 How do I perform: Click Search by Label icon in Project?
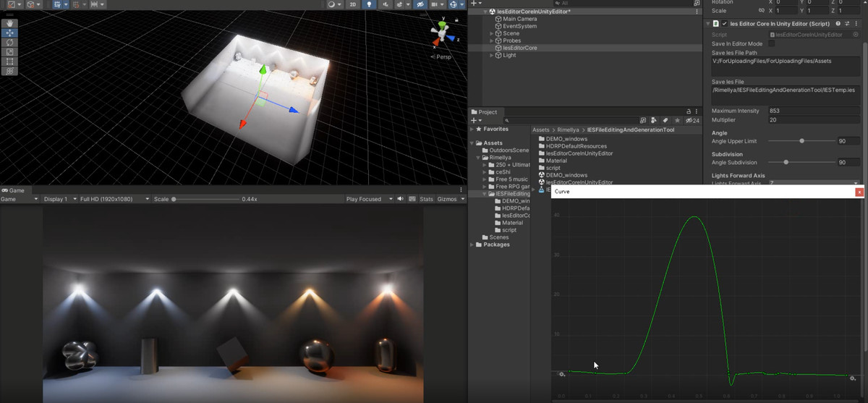point(665,120)
